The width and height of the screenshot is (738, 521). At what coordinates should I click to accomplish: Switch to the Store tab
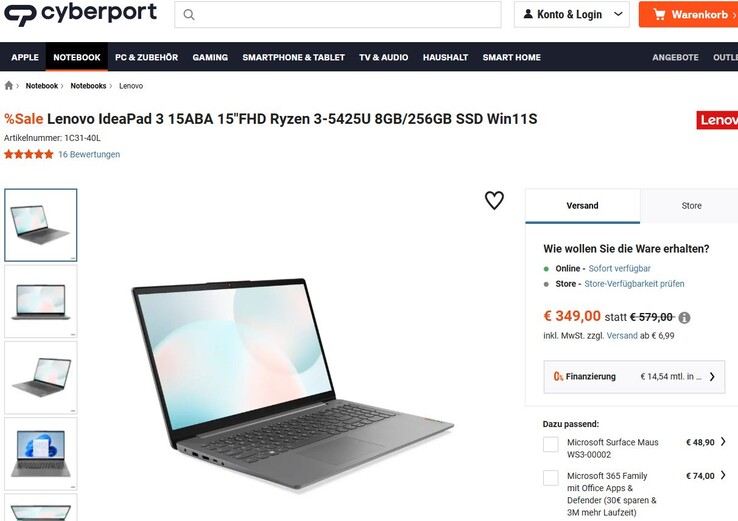click(691, 206)
